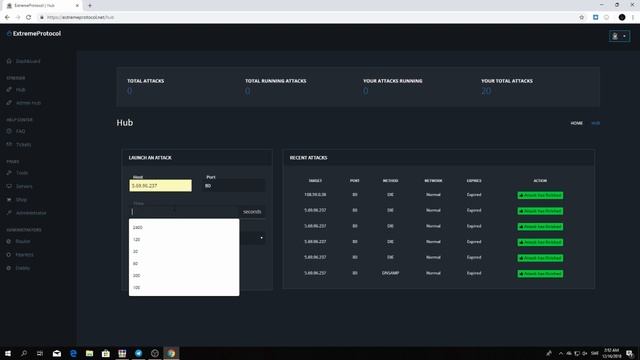Click the TOTAL ATTACKS stat label

146,81
